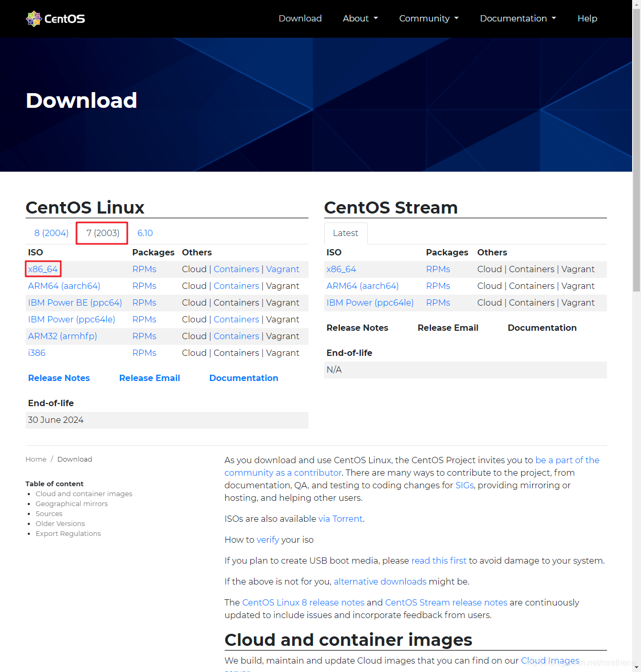Open RPMs link in the i386 row
Viewport: 641px width, 672px height.
pos(144,353)
